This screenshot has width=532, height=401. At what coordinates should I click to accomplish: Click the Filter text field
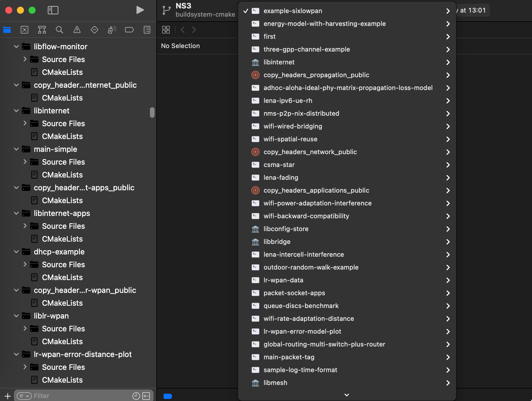tap(82, 396)
